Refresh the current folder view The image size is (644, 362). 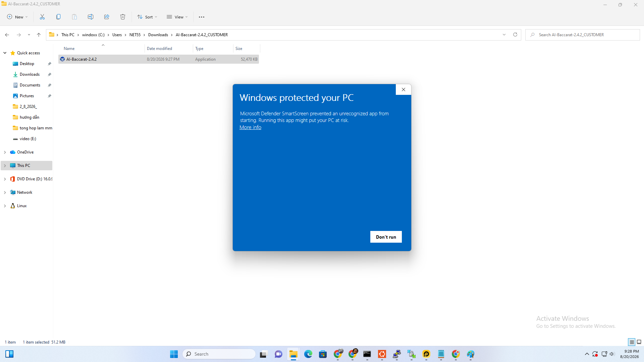coord(515,35)
